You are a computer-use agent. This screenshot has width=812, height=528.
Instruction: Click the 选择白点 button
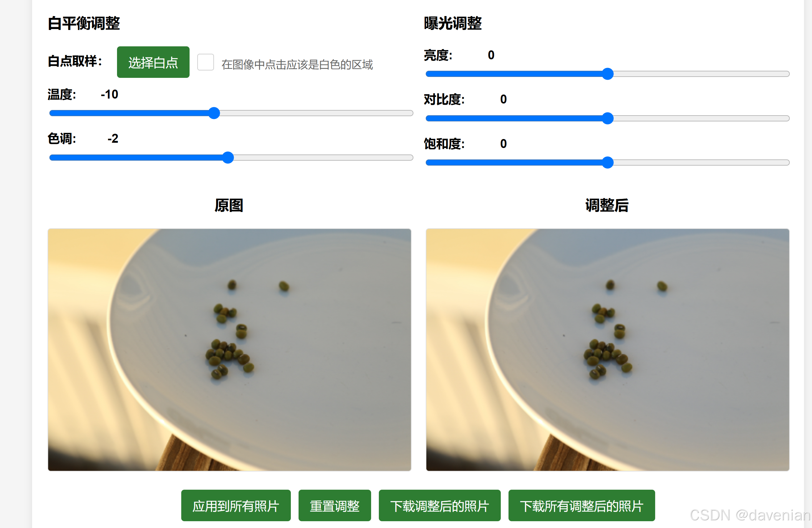coord(153,62)
